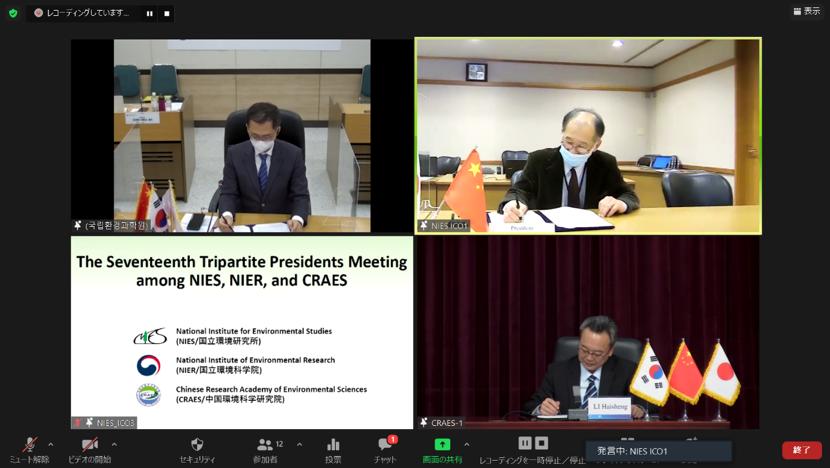
Task: Click the pin icon on CRAES-1 tile
Action: (424, 422)
